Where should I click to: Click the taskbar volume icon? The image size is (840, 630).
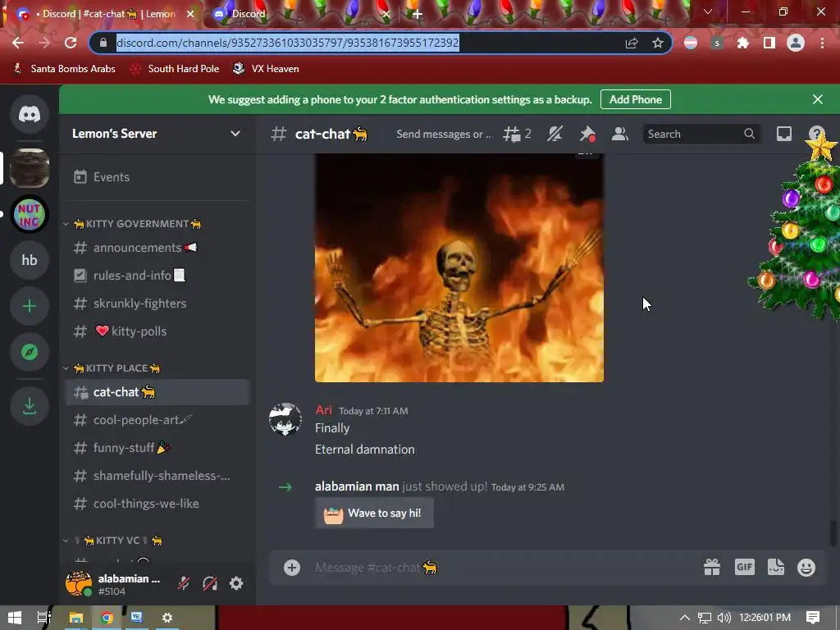pyautogui.click(x=724, y=618)
